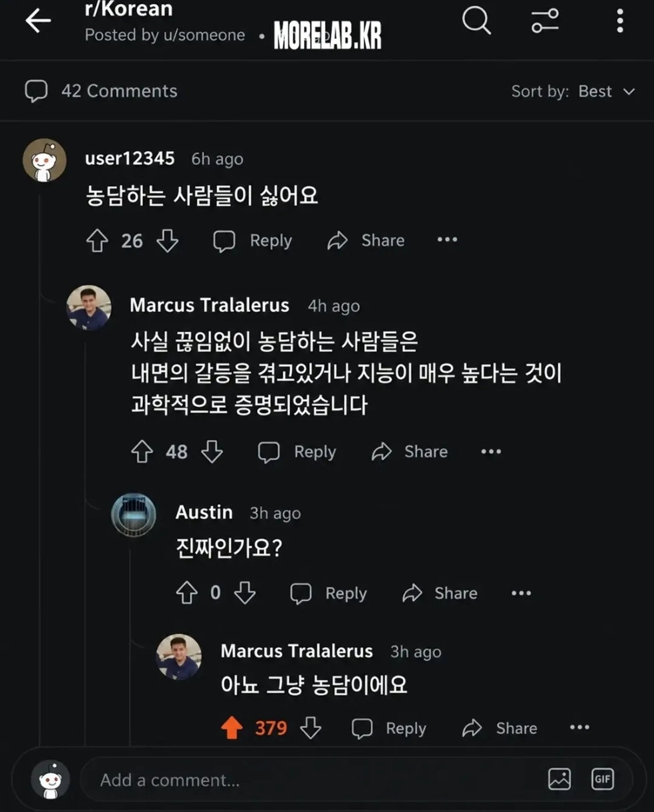654x812 pixels.
Task: Share the comment with 48 points
Action: coord(410,452)
